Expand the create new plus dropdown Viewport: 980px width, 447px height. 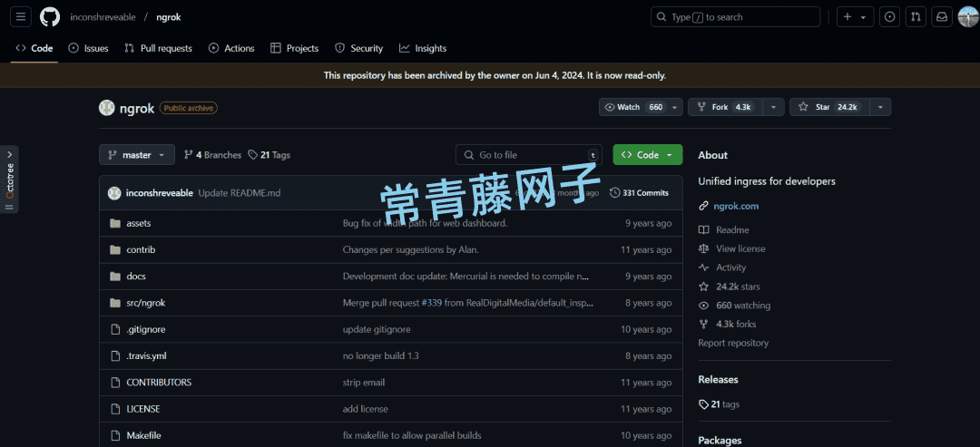(854, 16)
